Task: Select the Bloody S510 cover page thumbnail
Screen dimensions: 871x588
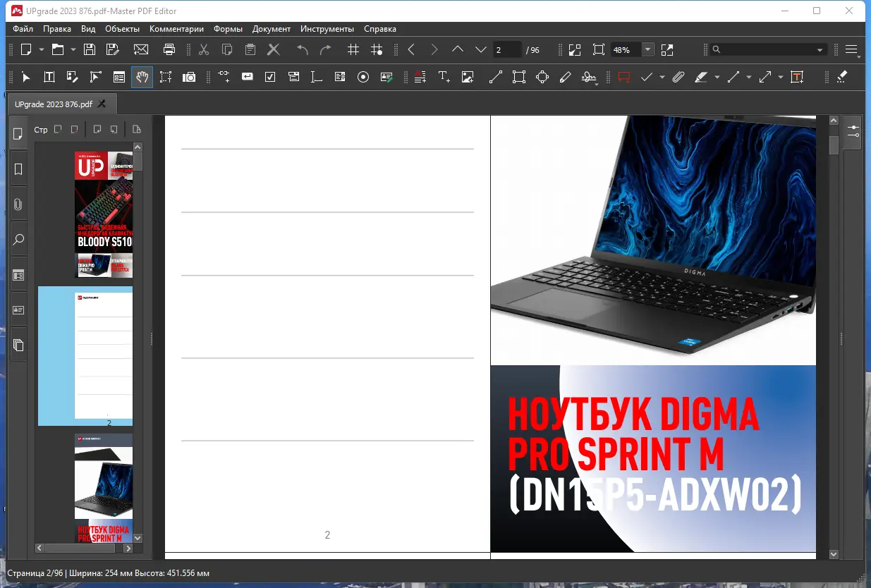Action: (104, 214)
